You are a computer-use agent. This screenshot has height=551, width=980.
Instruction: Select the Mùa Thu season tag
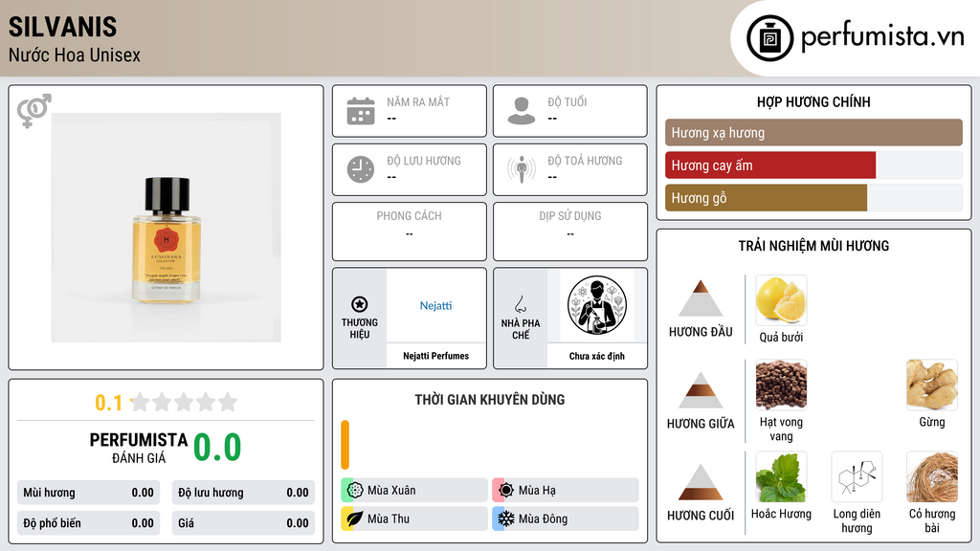point(414,518)
